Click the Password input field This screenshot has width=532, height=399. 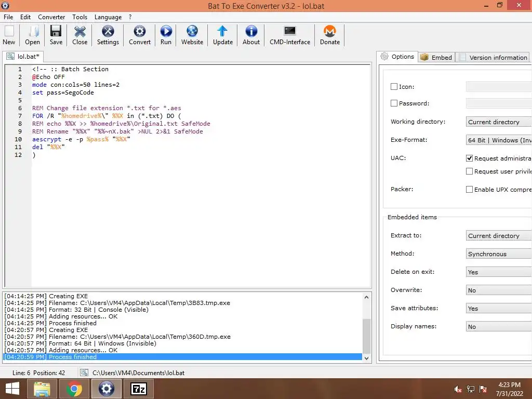click(x=499, y=103)
